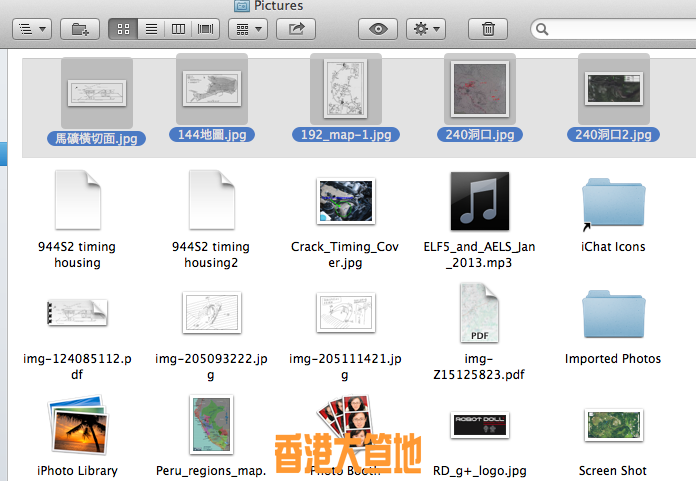This screenshot has width=696, height=481.
Task: Select the iChat Icons folder alias
Action: click(614, 203)
